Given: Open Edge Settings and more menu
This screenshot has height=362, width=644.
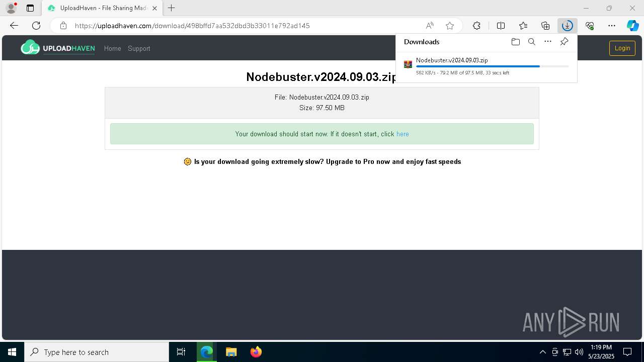Looking at the screenshot, I should click(x=612, y=26).
